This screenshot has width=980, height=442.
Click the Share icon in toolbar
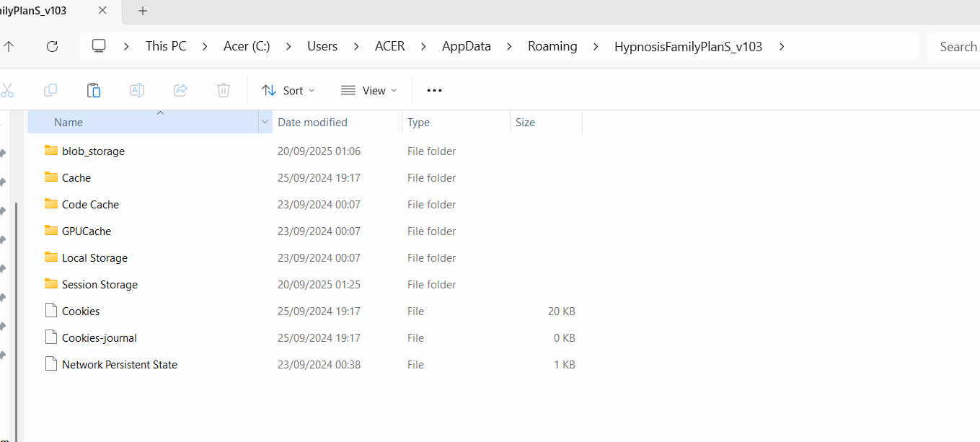[x=180, y=90]
